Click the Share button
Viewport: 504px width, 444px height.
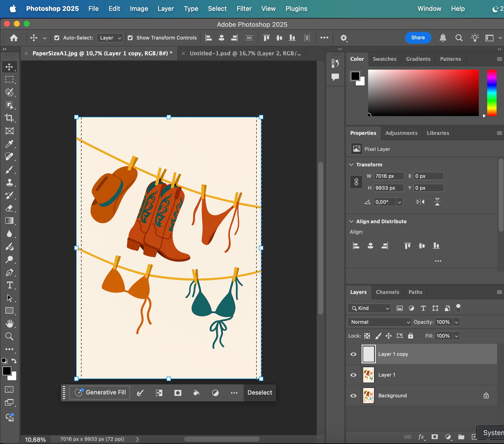(x=418, y=38)
